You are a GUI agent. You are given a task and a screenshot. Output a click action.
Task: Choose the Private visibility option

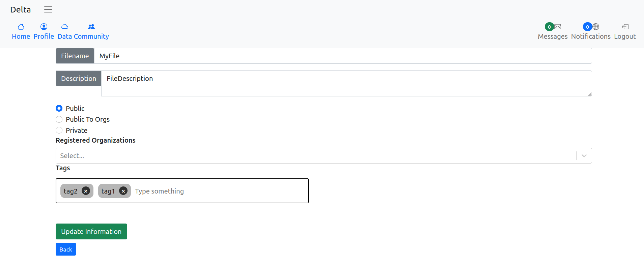[59, 130]
